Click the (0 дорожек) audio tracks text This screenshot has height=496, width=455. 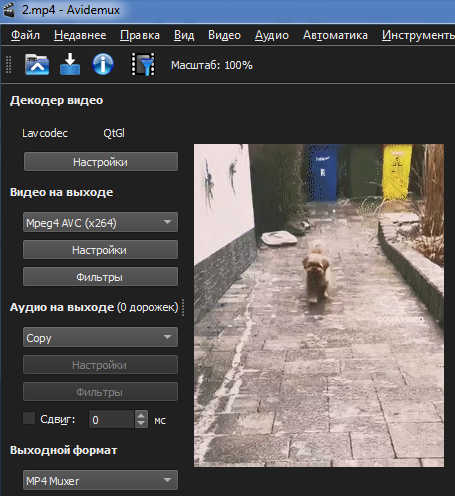tap(148, 307)
